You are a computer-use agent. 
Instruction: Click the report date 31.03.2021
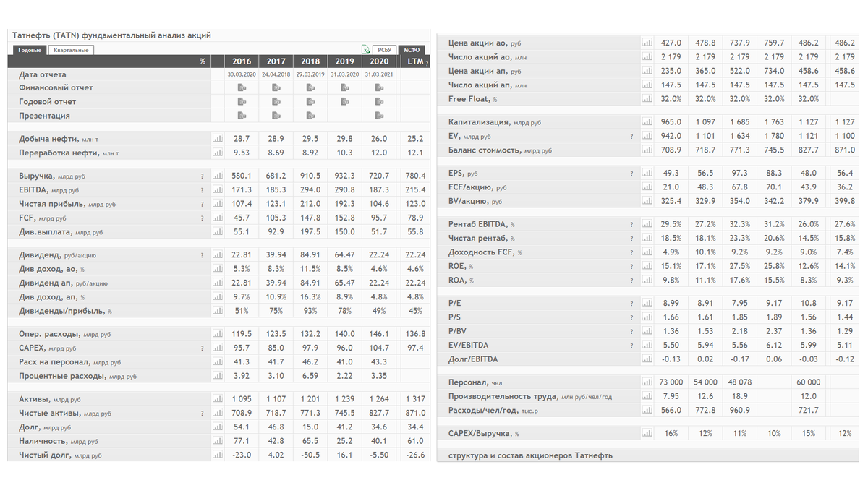pyautogui.click(x=379, y=74)
